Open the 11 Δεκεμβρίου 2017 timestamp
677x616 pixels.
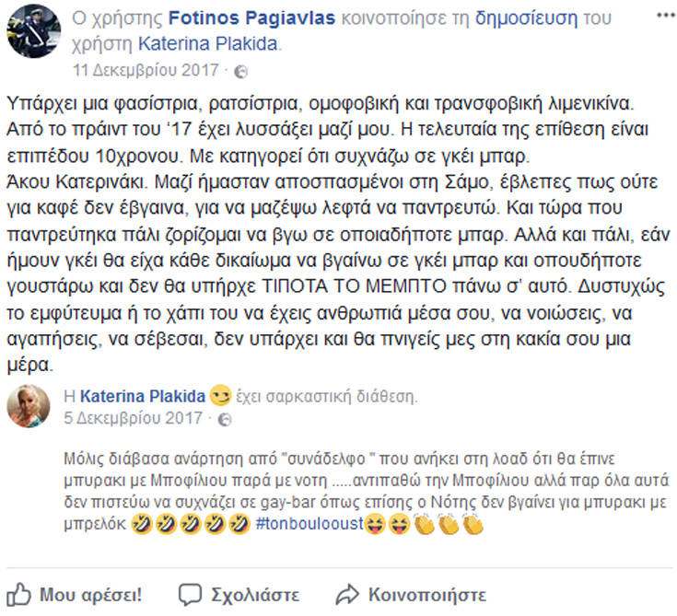(146, 71)
